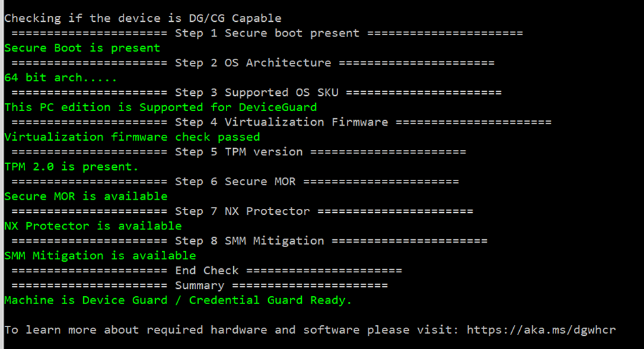Click the 'Step 4 Virtualization Firmware' header
The height and width of the screenshot is (349, 644).
pyautogui.click(x=281, y=122)
